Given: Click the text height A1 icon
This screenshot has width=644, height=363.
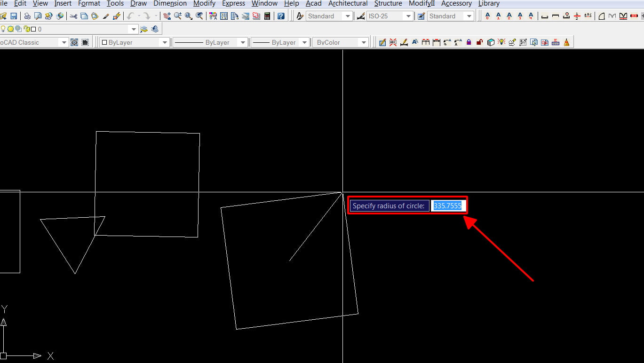Looking at the screenshot, I should pyautogui.click(x=498, y=16).
